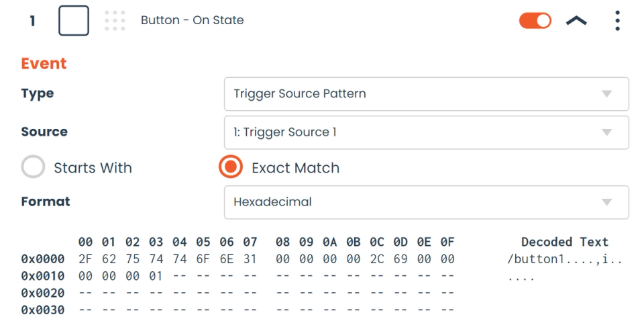The height and width of the screenshot is (325, 644).
Task: Click the Event section heading
Action: coord(44,64)
